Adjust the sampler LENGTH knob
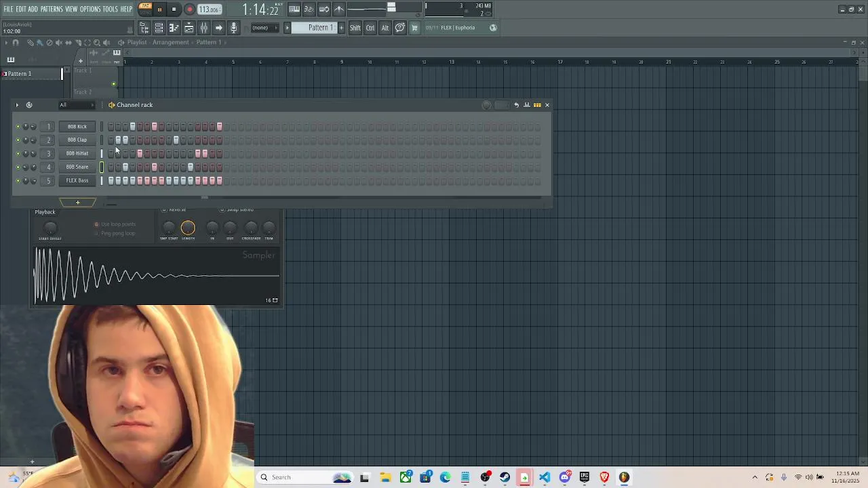The width and height of the screenshot is (868, 488). point(188,228)
